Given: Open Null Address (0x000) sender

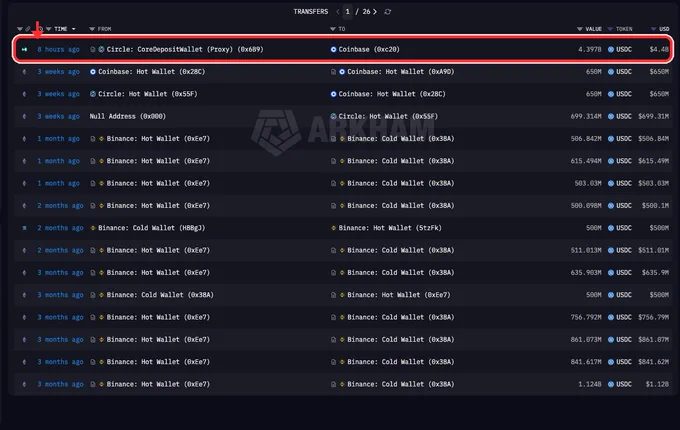Looking at the screenshot, I should pyautogui.click(x=128, y=116).
